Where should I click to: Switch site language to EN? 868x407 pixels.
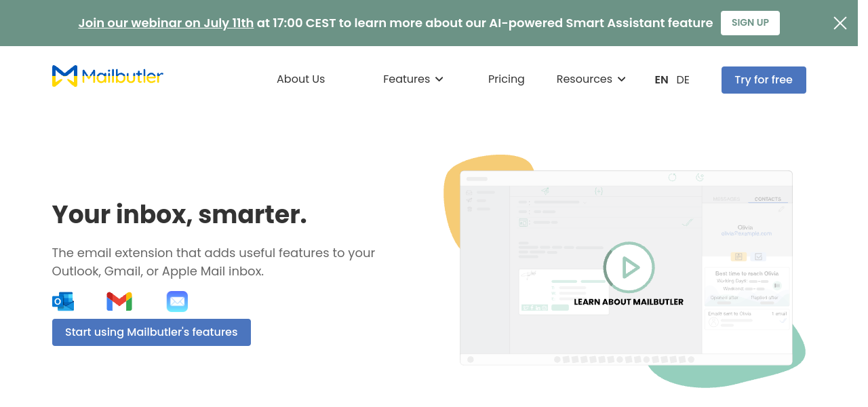pos(661,80)
